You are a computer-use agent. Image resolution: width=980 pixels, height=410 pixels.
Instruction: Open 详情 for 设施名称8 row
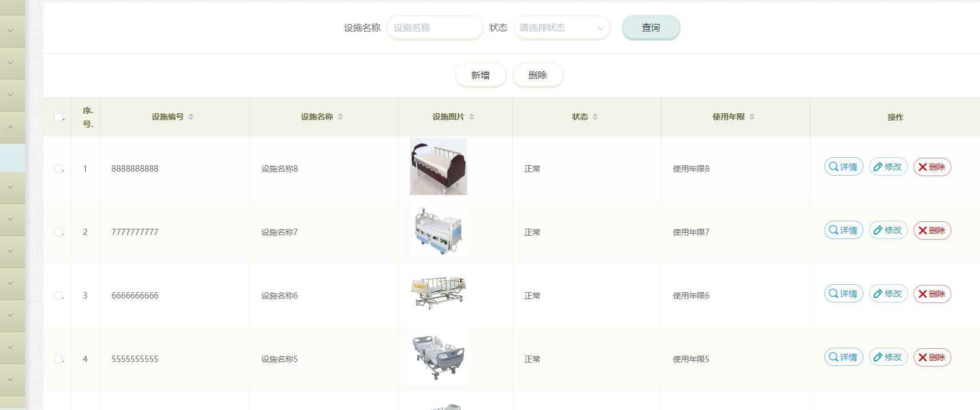coord(843,167)
